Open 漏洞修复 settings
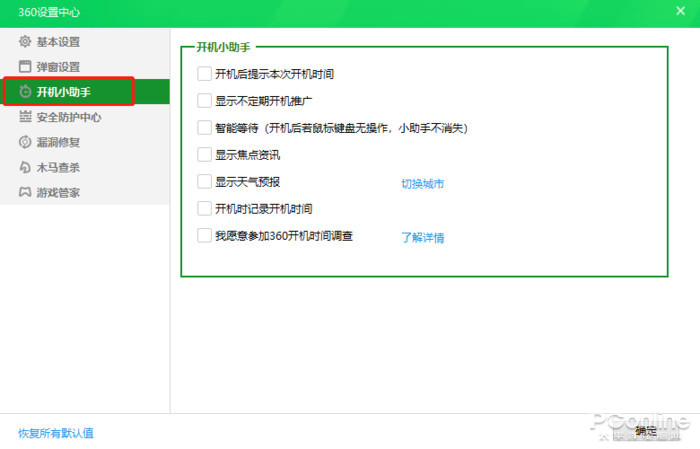 tap(85, 142)
